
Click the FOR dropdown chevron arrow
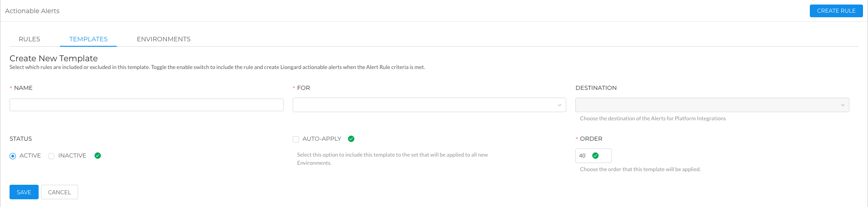[x=559, y=105]
